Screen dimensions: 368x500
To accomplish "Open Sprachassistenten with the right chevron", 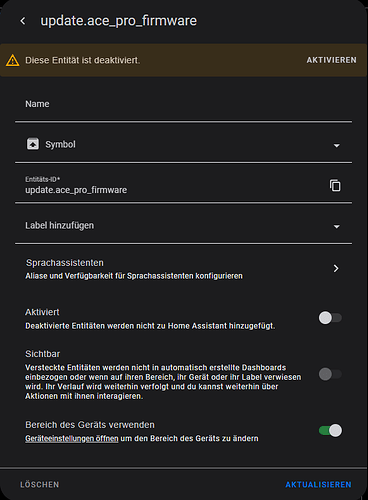I will 336,269.
